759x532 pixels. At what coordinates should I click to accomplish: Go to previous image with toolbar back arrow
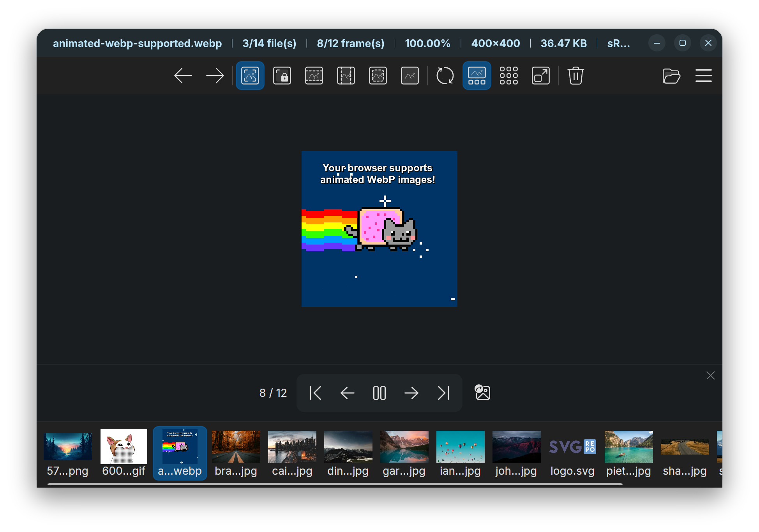click(x=183, y=76)
